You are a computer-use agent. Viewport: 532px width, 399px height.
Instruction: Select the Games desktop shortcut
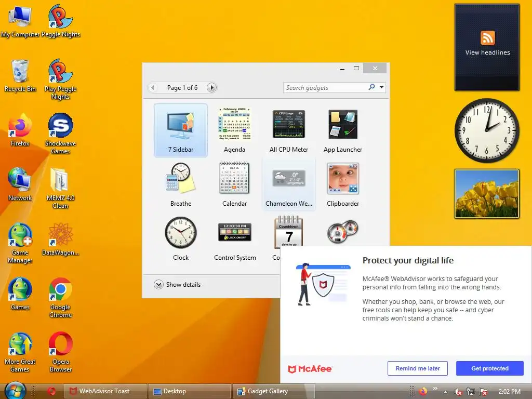coord(20,294)
